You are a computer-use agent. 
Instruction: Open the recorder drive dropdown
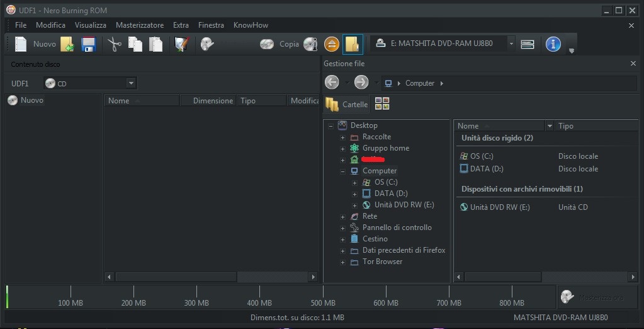511,43
